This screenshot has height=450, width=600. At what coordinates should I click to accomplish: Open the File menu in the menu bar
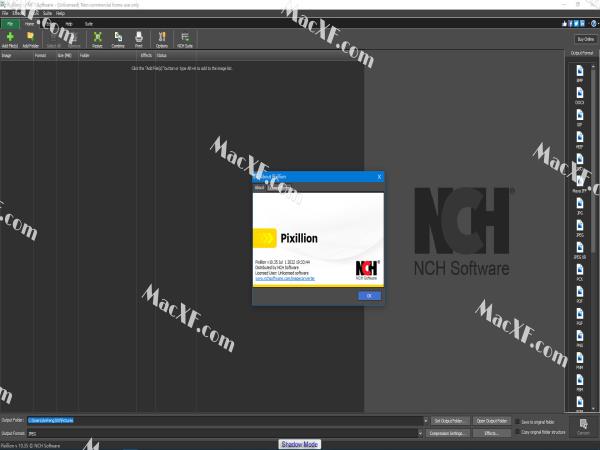tap(5, 13)
